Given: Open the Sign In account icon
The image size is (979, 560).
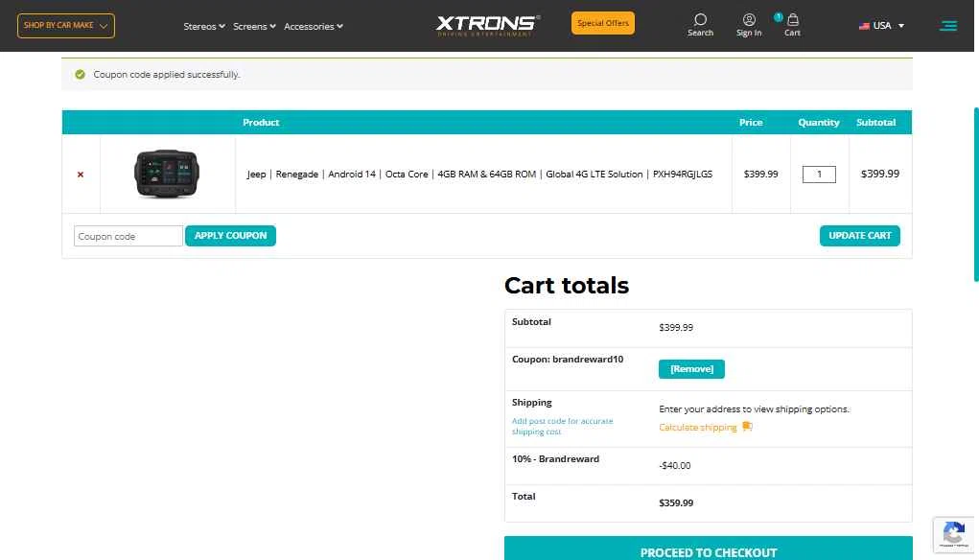Looking at the screenshot, I should point(749,20).
